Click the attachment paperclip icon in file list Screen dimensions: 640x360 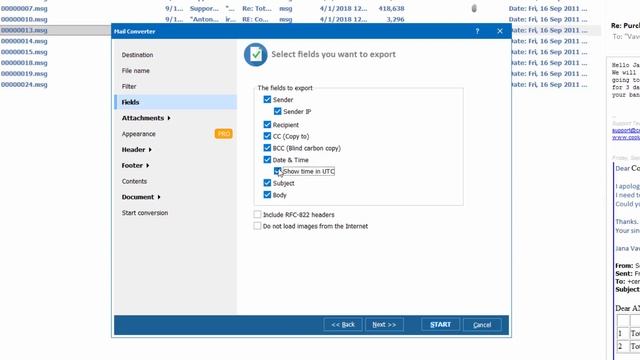(474, 8)
